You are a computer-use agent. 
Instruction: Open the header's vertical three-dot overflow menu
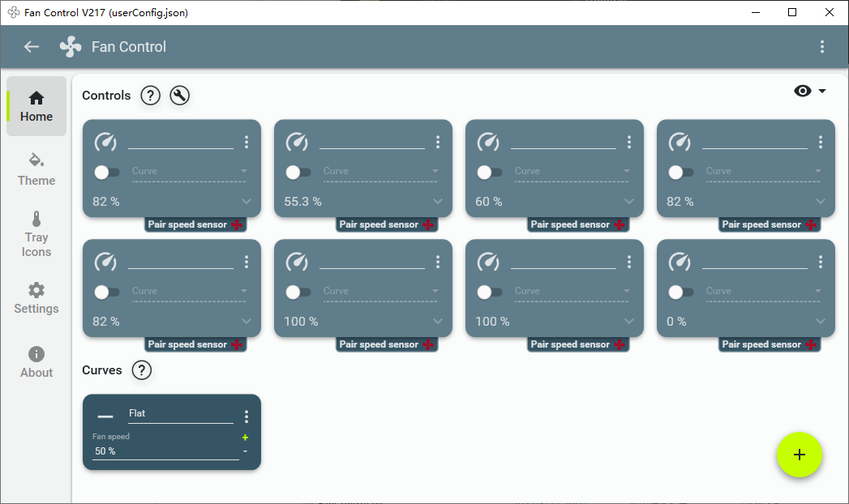821,47
